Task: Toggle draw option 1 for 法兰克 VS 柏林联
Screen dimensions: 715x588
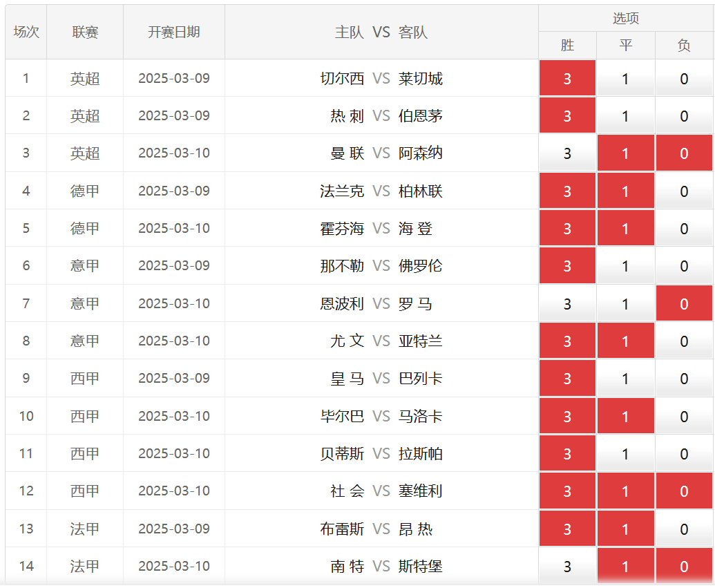Action: point(626,191)
